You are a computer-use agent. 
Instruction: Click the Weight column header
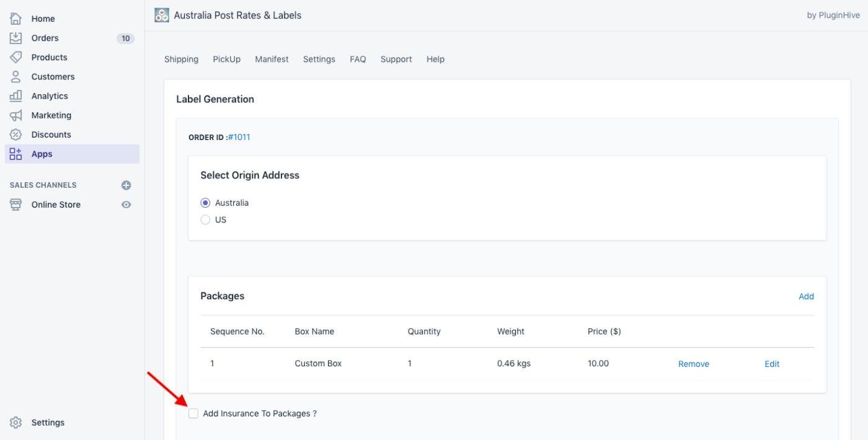click(511, 332)
